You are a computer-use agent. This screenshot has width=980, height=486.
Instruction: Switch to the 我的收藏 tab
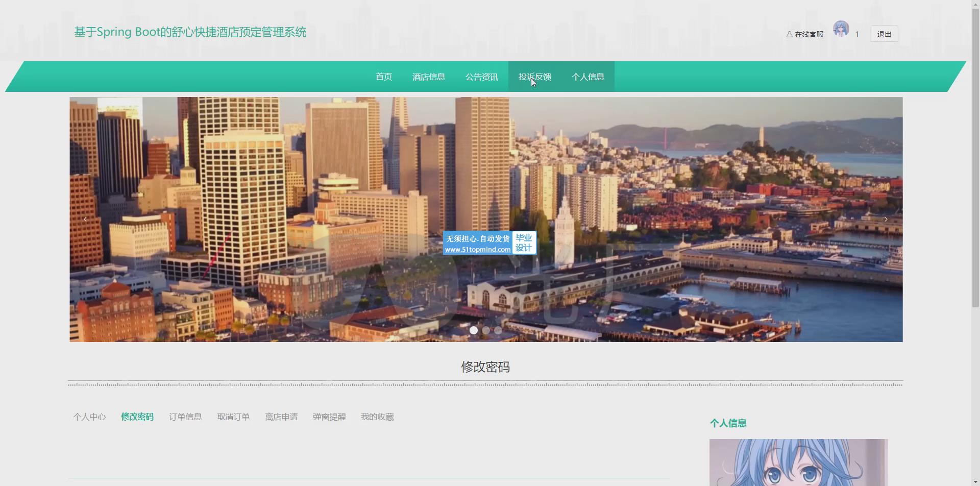coord(377,417)
